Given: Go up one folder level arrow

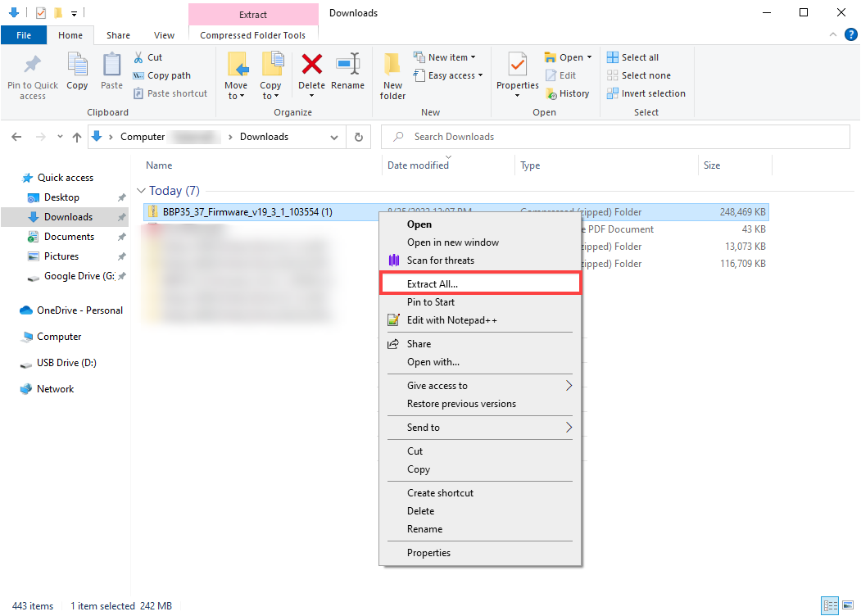Looking at the screenshot, I should click(77, 138).
